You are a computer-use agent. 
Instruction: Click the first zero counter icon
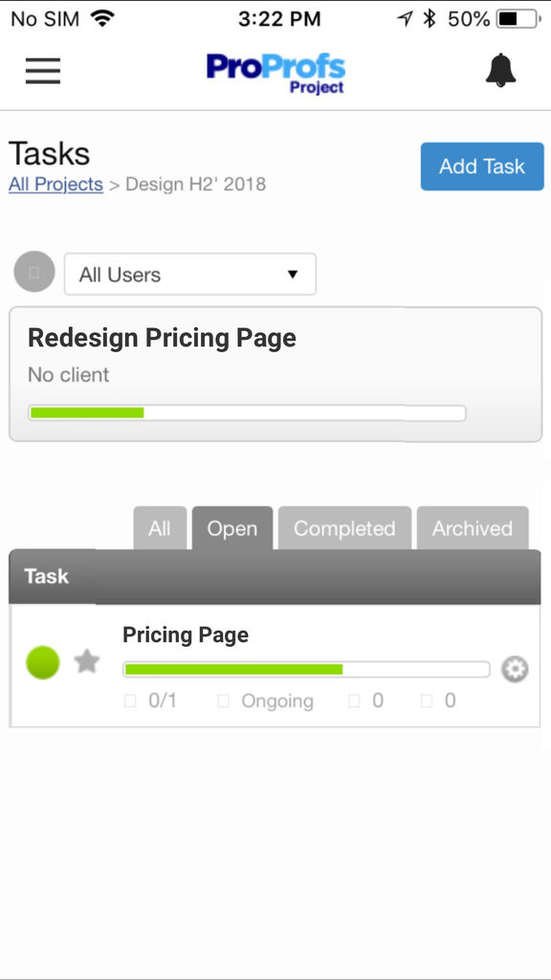pyautogui.click(x=354, y=701)
